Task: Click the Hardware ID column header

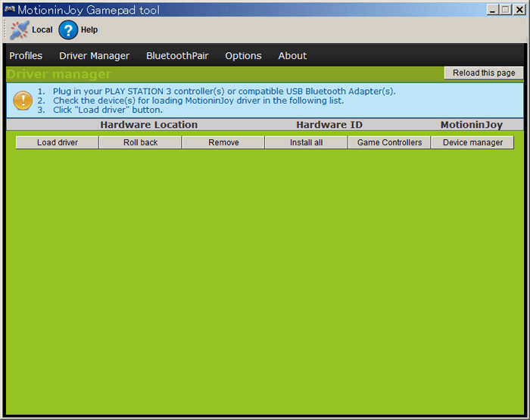Action: [x=329, y=125]
